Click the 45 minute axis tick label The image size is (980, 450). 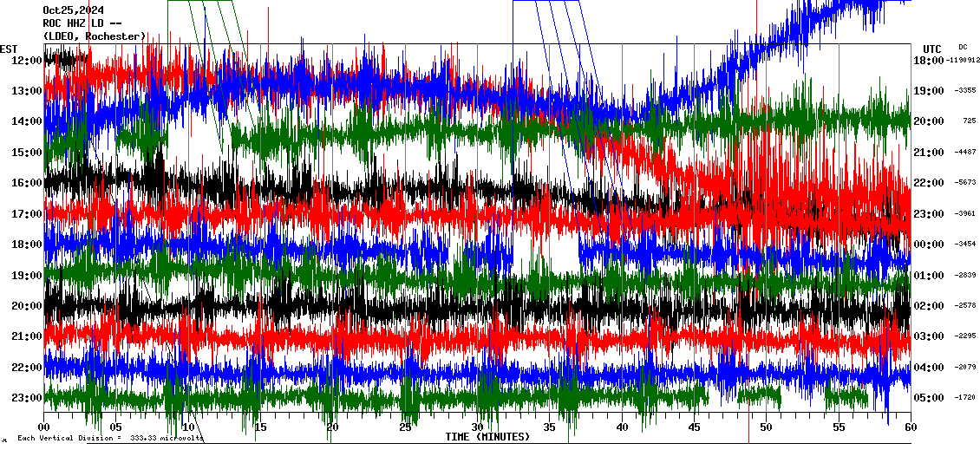(694, 427)
